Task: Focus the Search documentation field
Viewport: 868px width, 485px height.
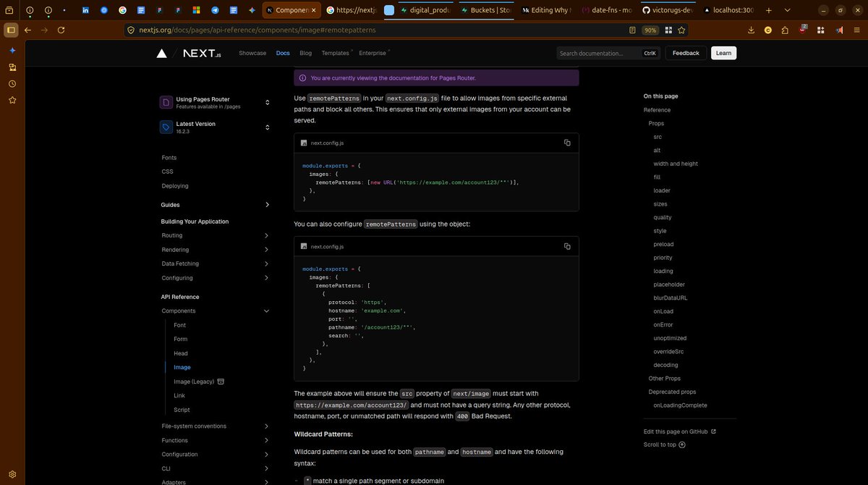Action: 608,53
